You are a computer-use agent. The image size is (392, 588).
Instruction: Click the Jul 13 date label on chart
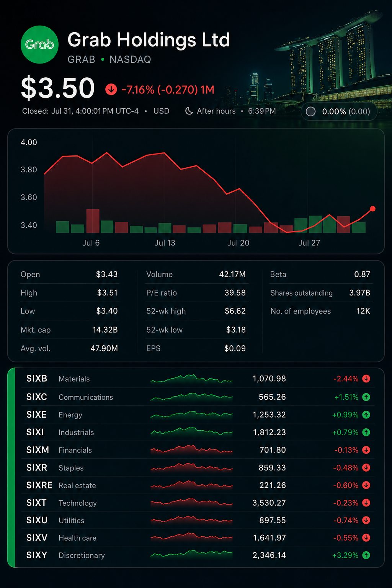(x=165, y=243)
